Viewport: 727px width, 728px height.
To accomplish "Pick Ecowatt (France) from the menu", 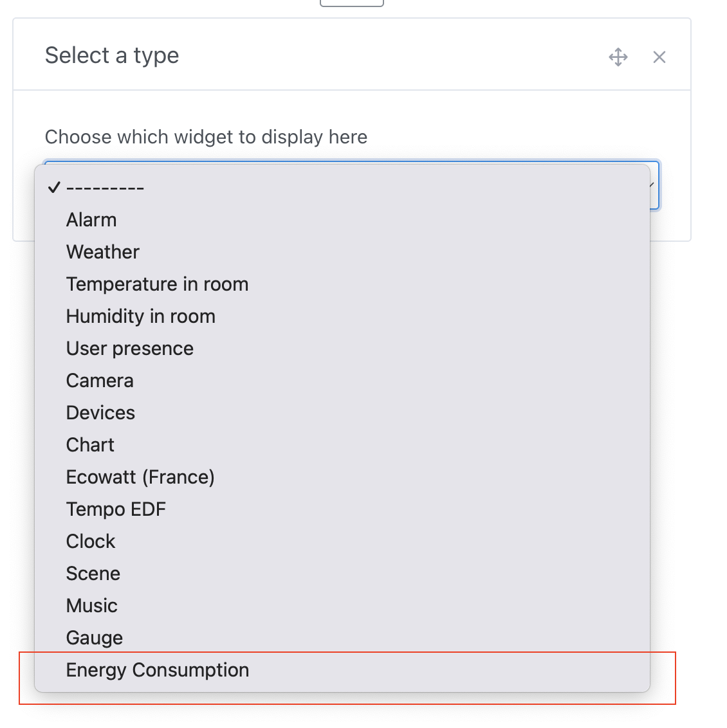I will point(140,477).
